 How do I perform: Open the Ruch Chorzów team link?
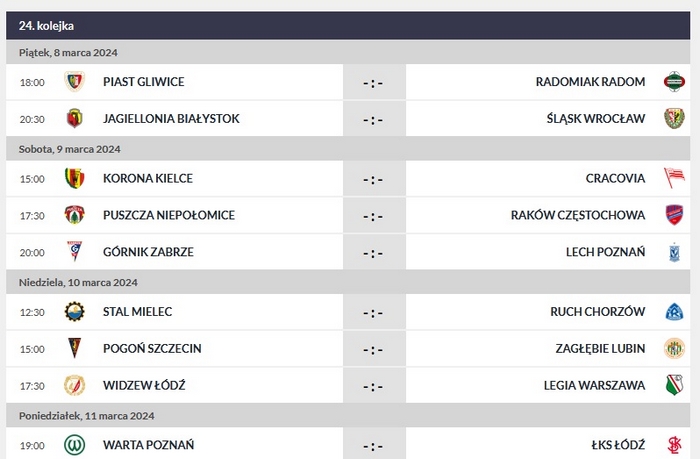click(x=598, y=311)
